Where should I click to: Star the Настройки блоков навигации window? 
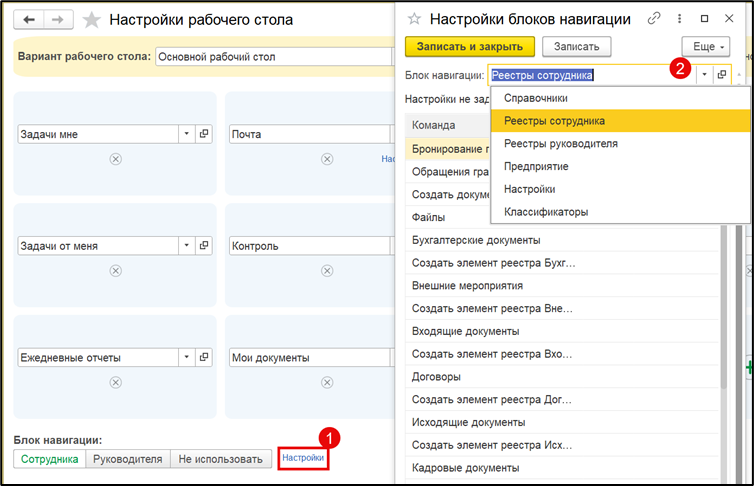coord(414,19)
